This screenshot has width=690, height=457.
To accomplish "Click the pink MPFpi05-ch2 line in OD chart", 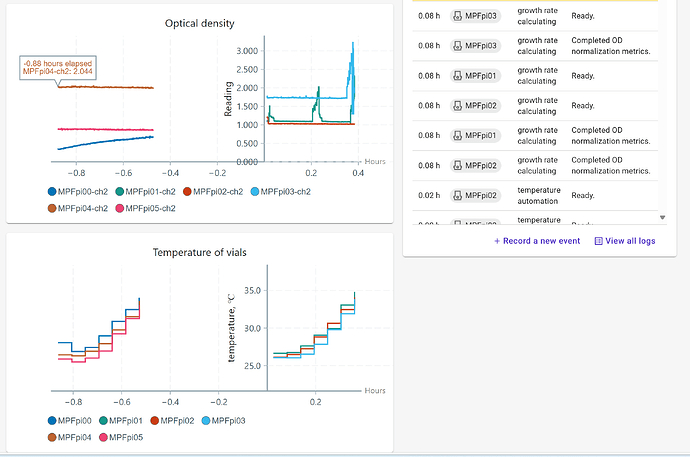I will pos(106,129).
